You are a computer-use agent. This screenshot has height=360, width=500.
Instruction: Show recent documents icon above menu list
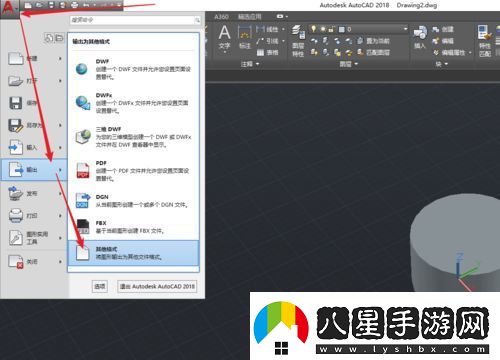pos(49,38)
